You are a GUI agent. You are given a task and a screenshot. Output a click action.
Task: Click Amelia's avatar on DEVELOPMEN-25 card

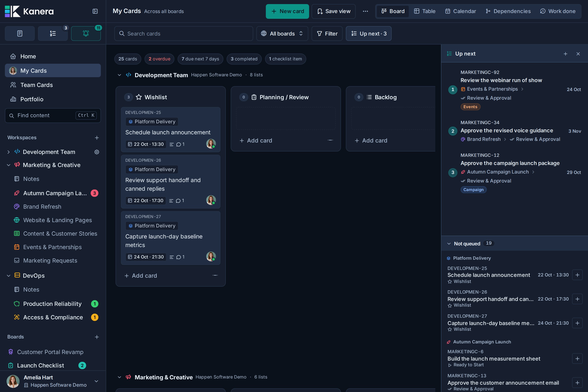[211, 144]
